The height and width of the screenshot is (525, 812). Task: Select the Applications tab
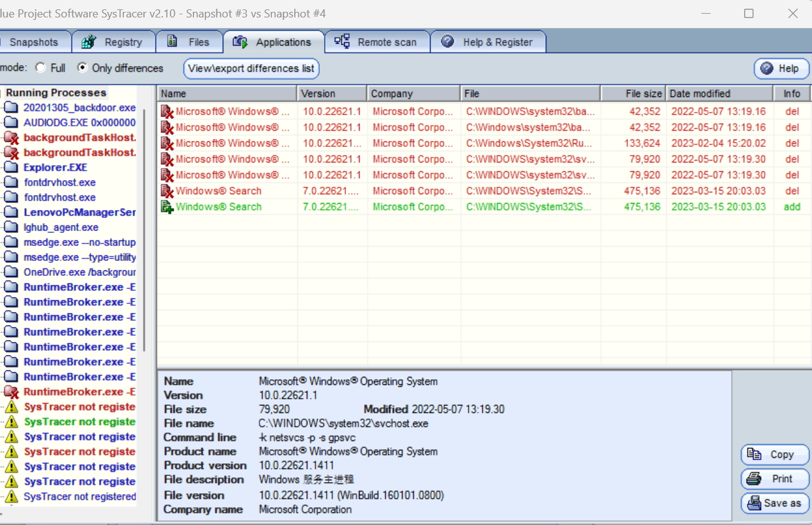pyautogui.click(x=274, y=42)
